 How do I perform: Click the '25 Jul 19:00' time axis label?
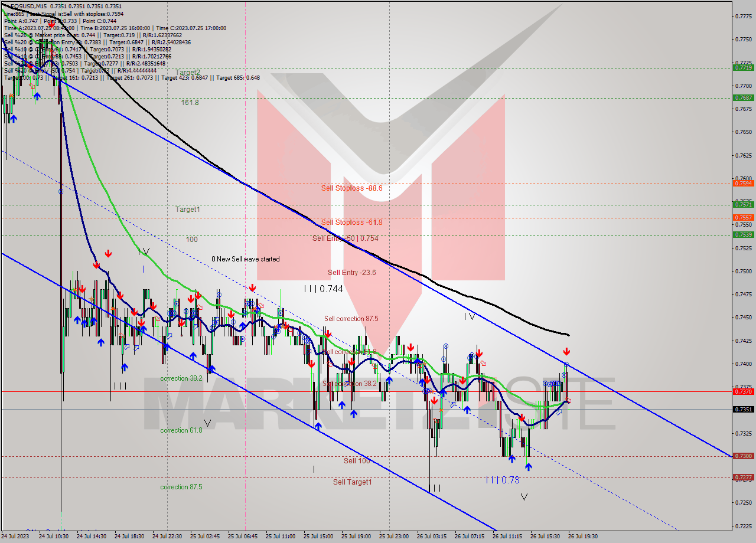(356, 537)
